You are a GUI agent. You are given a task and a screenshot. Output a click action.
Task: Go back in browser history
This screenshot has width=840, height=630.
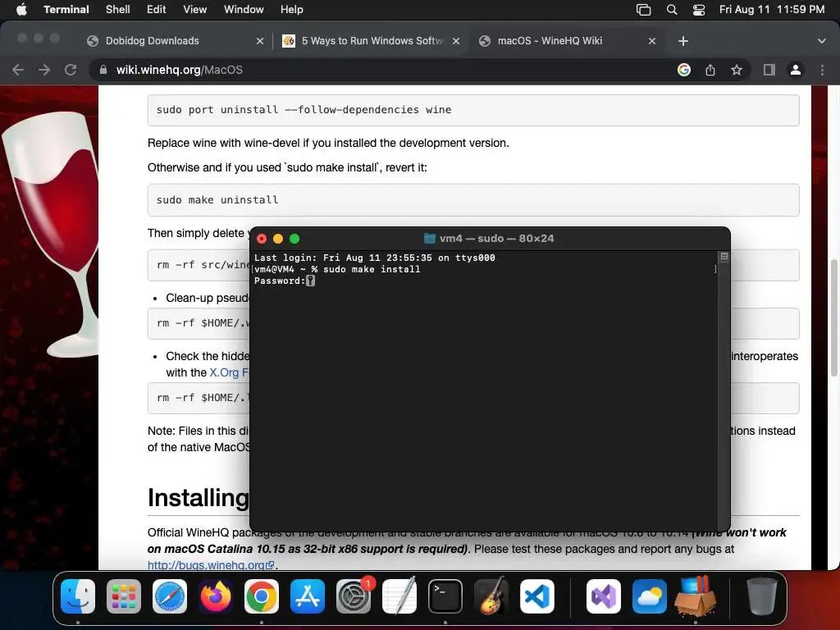pyautogui.click(x=18, y=70)
